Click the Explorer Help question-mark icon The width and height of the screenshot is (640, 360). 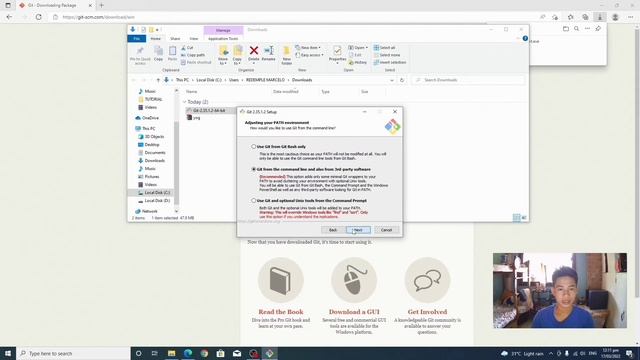pos(525,38)
